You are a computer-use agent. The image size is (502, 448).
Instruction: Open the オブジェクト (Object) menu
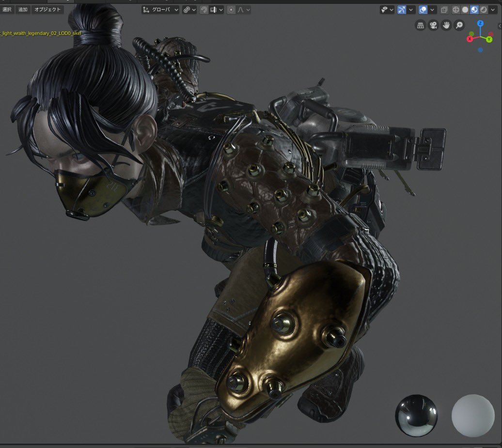pos(47,10)
